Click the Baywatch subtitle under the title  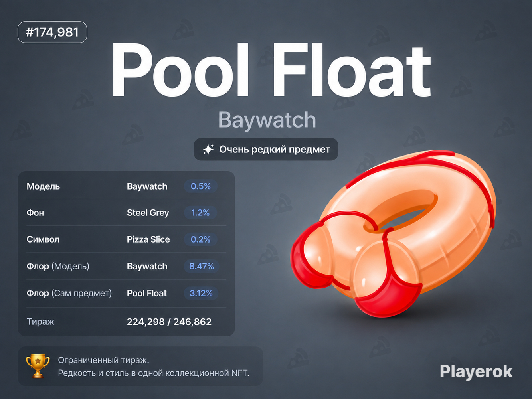pyautogui.click(x=267, y=120)
